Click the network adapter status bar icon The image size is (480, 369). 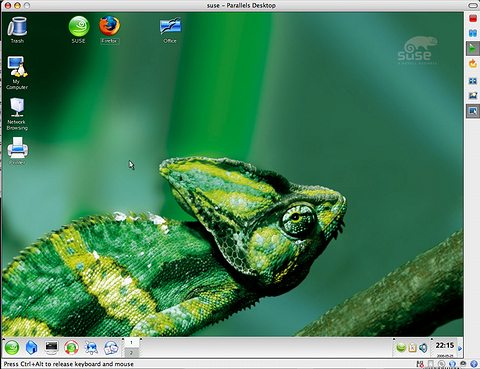(452, 364)
